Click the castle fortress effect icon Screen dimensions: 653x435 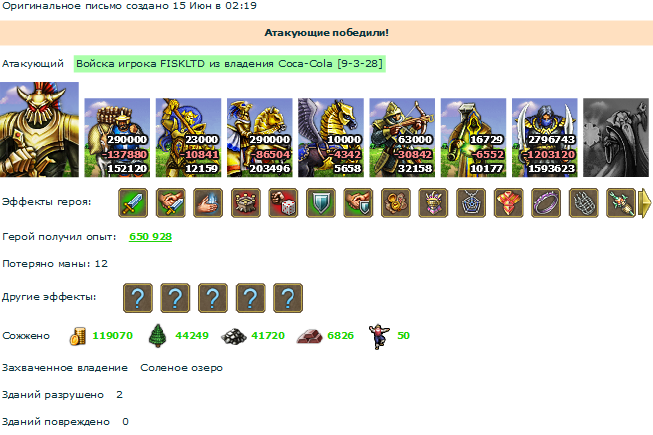pos(246,203)
